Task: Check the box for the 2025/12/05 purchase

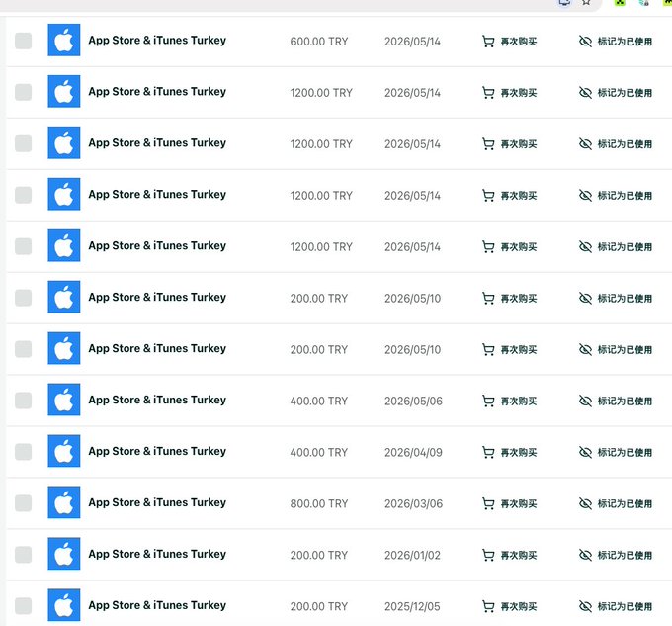Action: pyautogui.click(x=23, y=606)
